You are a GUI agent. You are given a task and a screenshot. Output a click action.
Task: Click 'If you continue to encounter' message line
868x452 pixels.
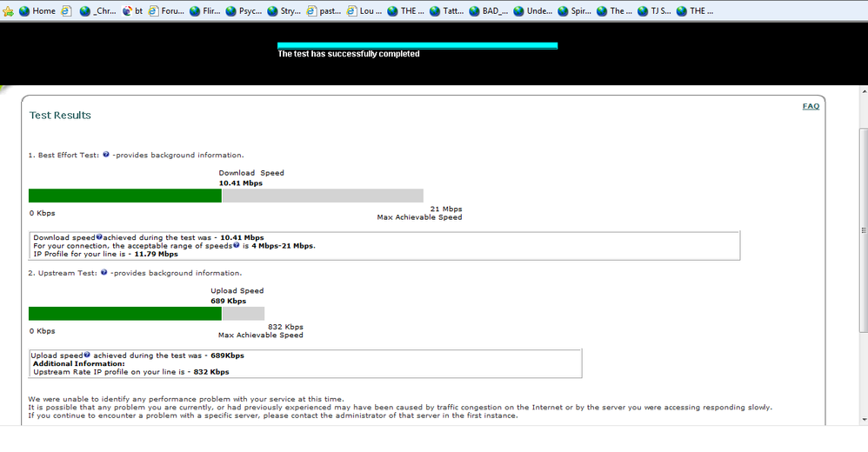[x=273, y=415]
